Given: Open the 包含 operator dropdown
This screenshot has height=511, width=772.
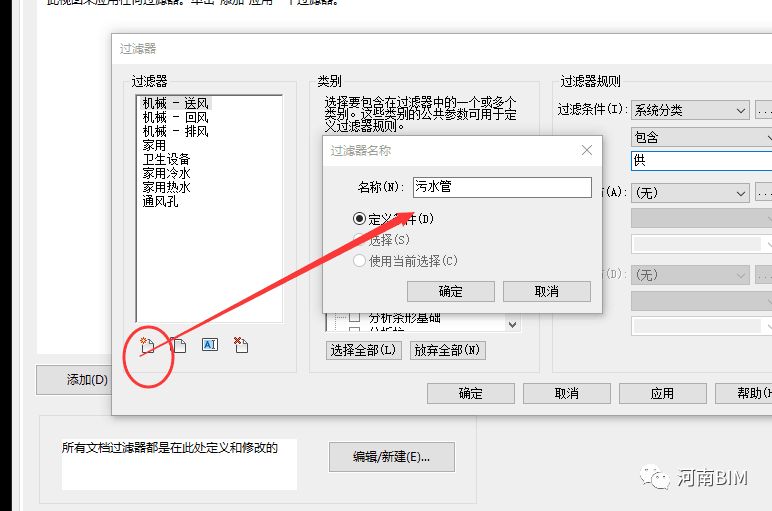Looking at the screenshot, I should tap(701, 137).
